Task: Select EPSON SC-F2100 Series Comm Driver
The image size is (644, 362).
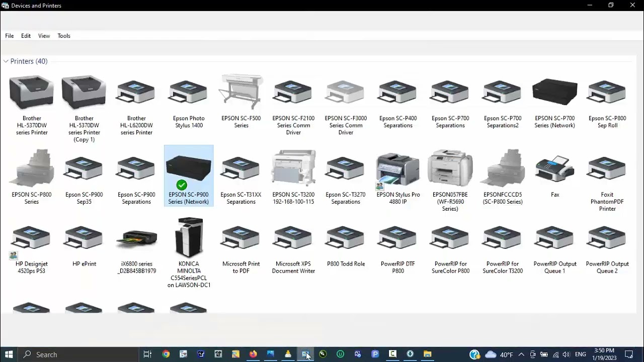Action: pyautogui.click(x=293, y=107)
